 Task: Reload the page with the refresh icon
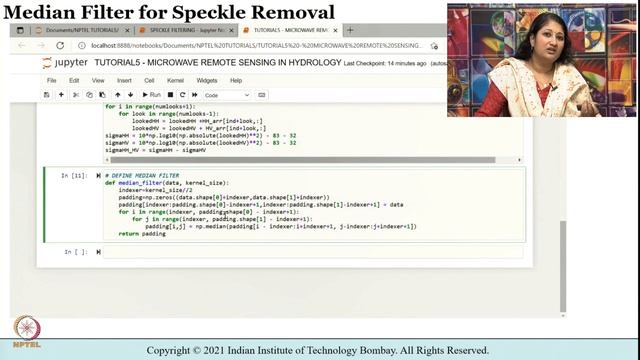click(60, 45)
